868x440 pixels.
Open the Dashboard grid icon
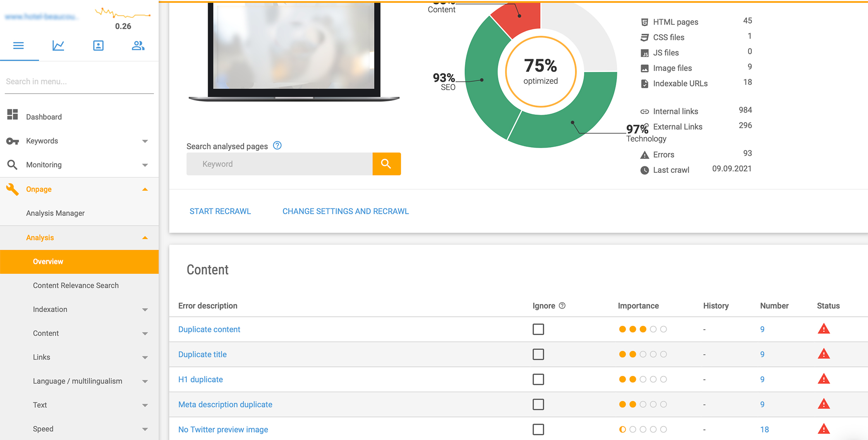tap(12, 115)
